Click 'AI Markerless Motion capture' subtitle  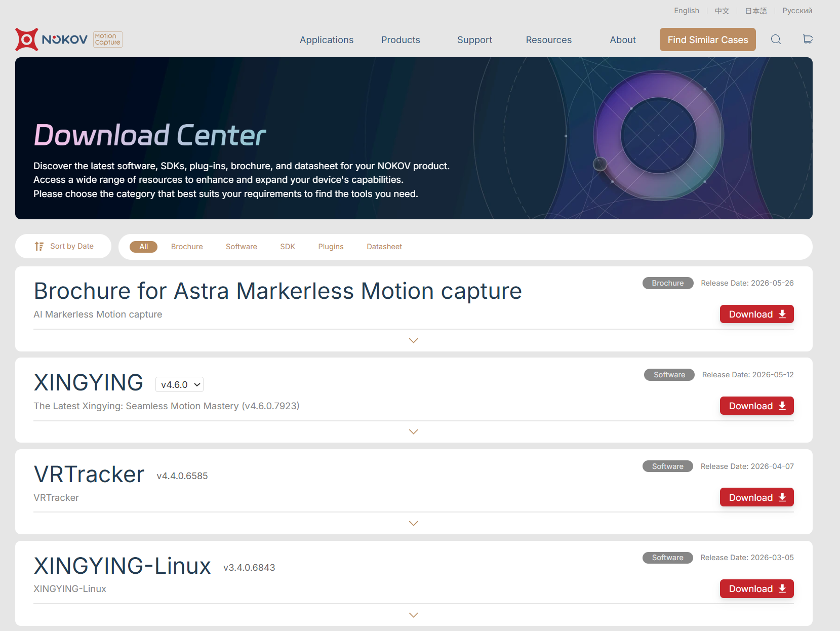tap(98, 314)
